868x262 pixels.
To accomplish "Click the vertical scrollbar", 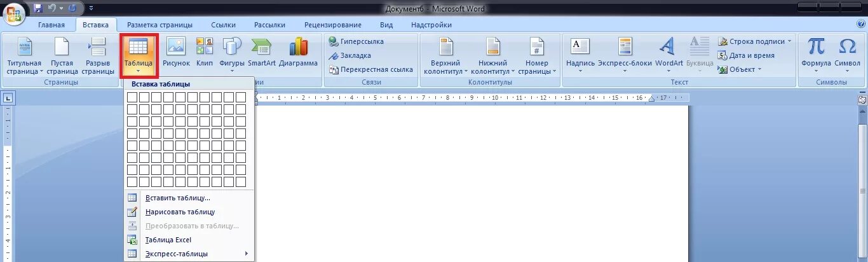I will [862, 184].
